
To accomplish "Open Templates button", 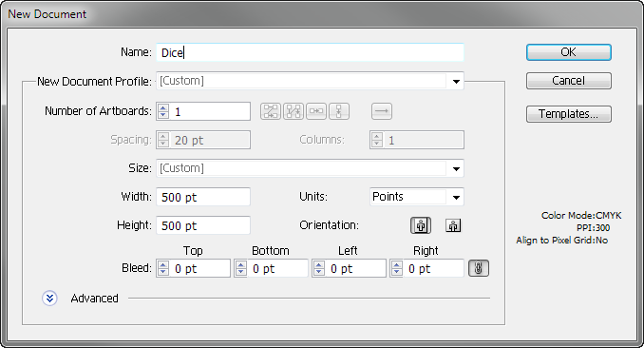I will pos(568,114).
